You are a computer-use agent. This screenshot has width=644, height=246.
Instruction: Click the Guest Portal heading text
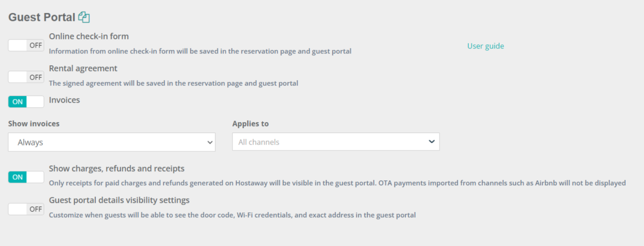click(x=42, y=17)
